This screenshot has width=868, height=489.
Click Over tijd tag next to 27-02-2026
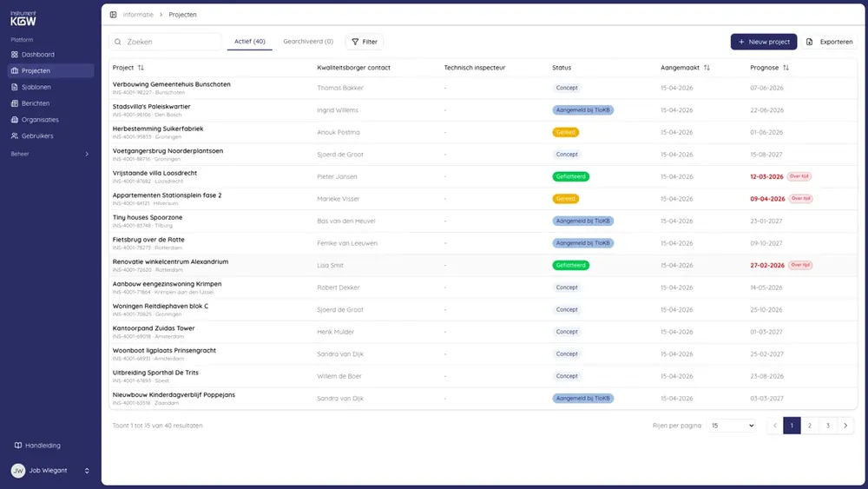click(x=800, y=265)
